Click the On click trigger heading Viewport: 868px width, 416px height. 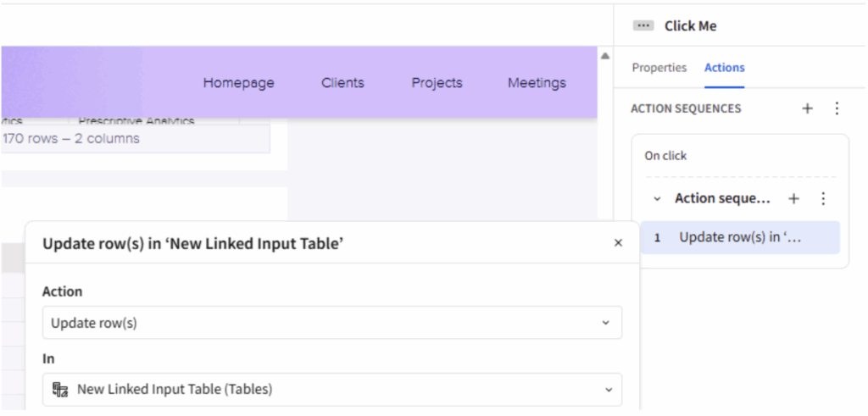(x=665, y=156)
